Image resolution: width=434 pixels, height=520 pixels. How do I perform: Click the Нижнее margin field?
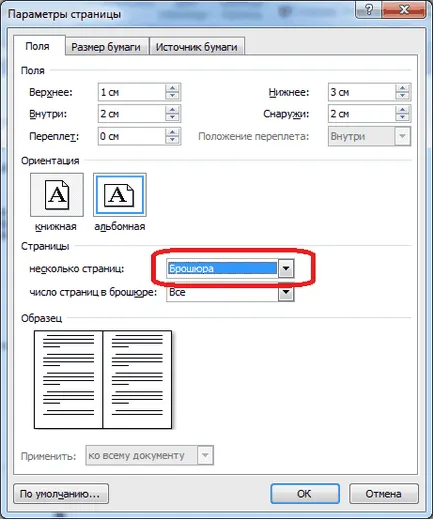coord(362,92)
